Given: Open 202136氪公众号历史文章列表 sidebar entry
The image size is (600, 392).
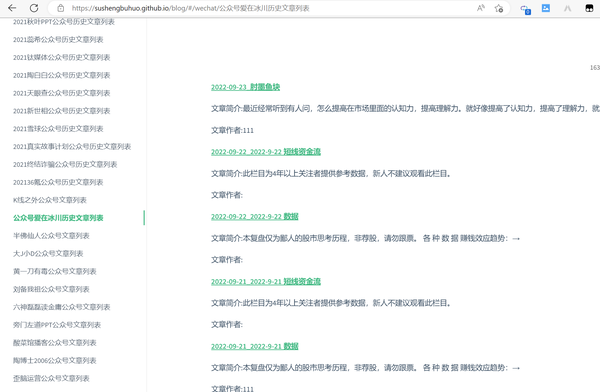Looking at the screenshot, I should [x=58, y=182].
